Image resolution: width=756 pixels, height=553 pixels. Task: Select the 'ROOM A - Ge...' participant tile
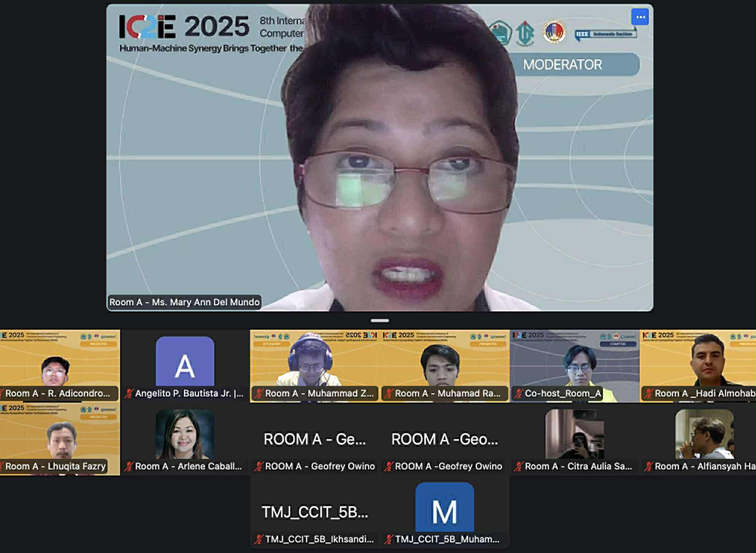coord(314,437)
